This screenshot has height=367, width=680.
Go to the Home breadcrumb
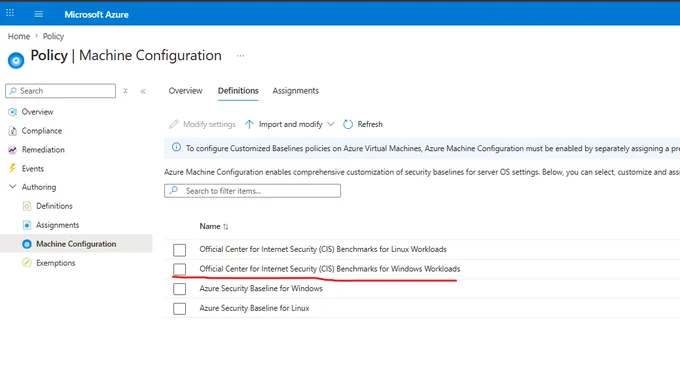pyautogui.click(x=19, y=36)
